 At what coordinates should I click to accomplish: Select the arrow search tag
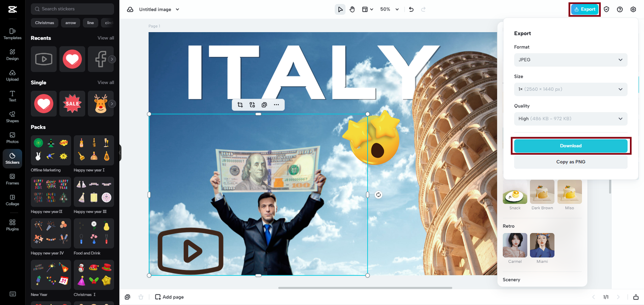point(70,23)
